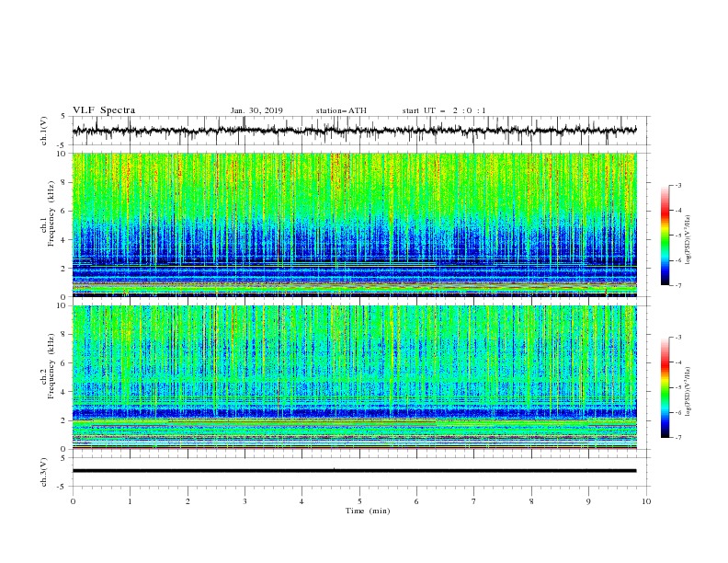This screenshot has width=728, height=563.
Task: Click the ch.3 voltage trace line
Action: coord(354,471)
